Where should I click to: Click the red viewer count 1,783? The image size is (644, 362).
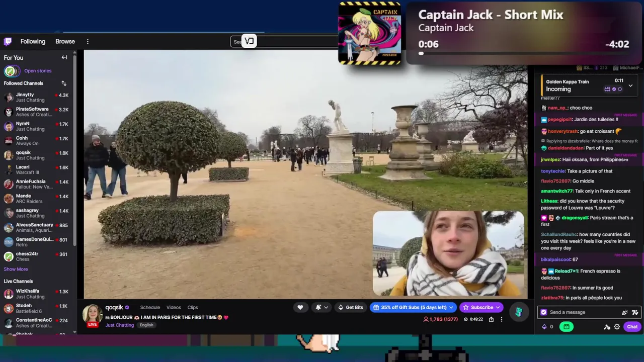click(x=440, y=319)
